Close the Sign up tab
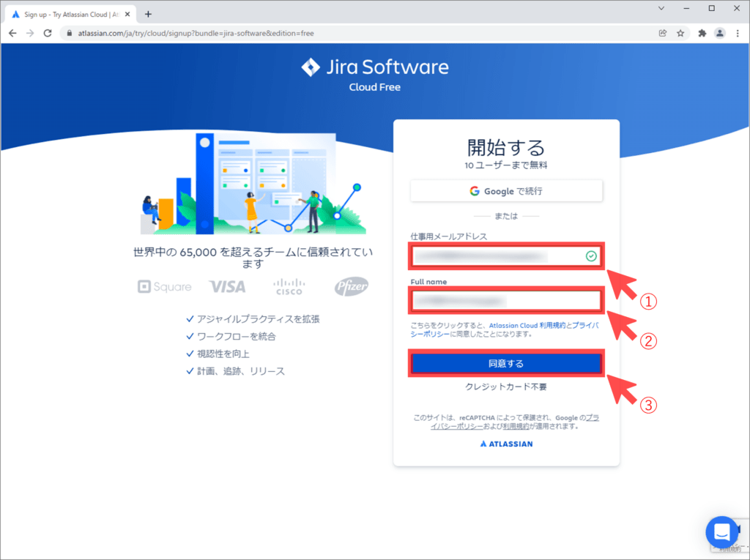Image resolution: width=750 pixels, height=560 pixels. [x=128, y=14]
